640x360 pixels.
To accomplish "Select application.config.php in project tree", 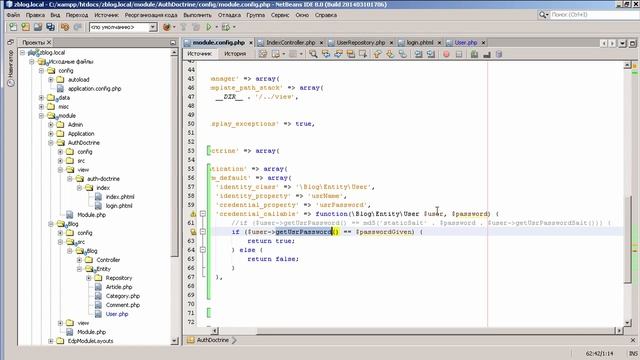I will click(94, 89).
